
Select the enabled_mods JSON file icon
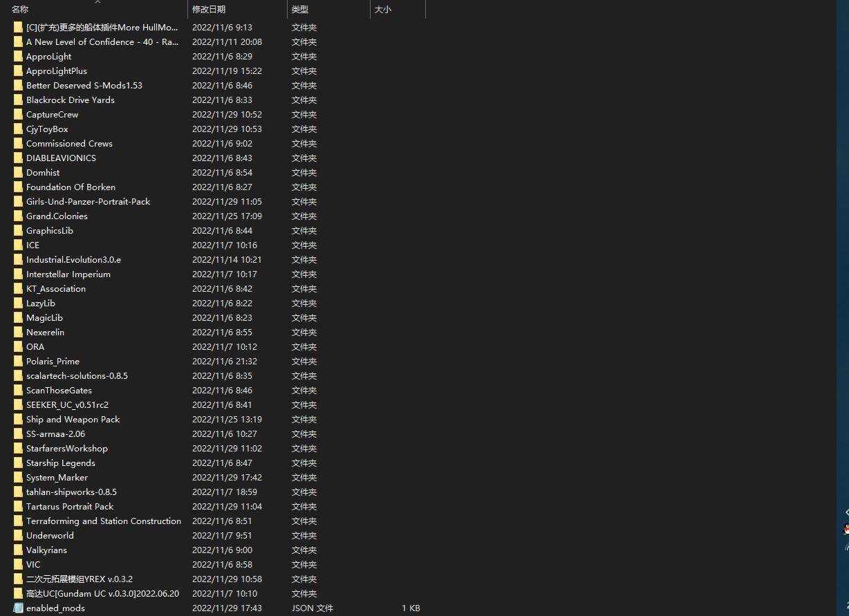point(19,608)
